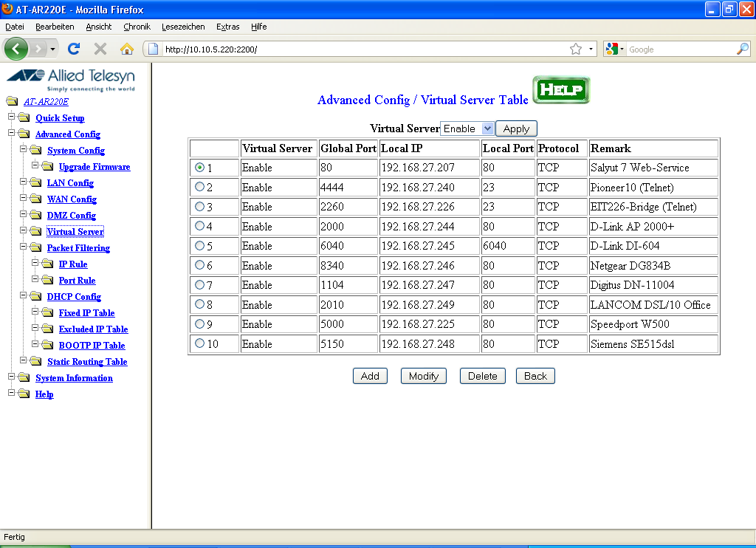
Task: Click the green HELP image button
Action: tap(561, 89)
